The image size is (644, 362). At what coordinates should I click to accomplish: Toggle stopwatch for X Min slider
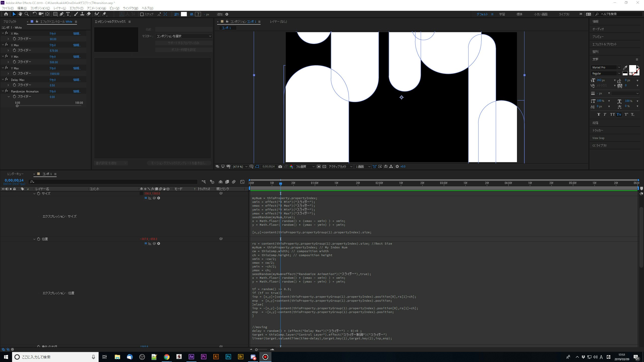tap(14, 39)
